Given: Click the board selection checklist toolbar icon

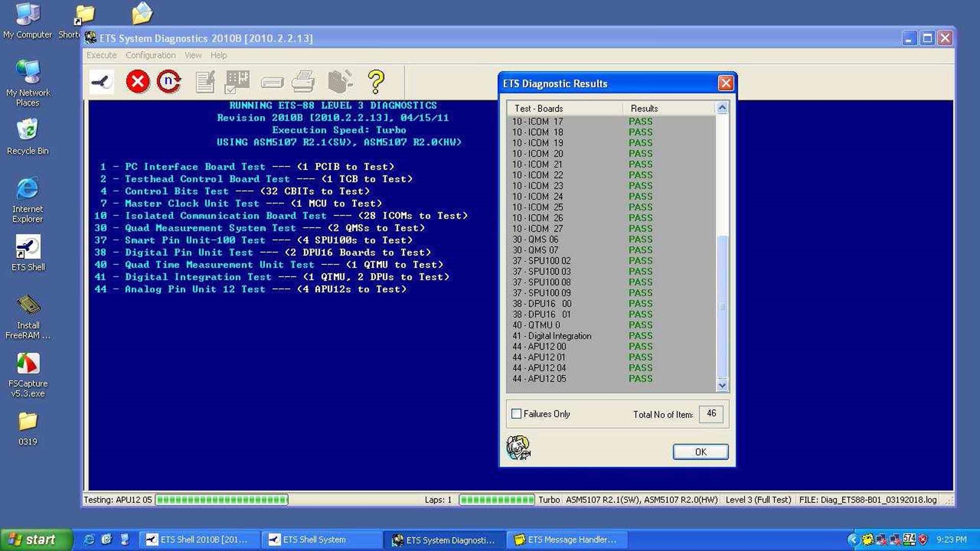Looking at the screenshot, I should 237,82.
